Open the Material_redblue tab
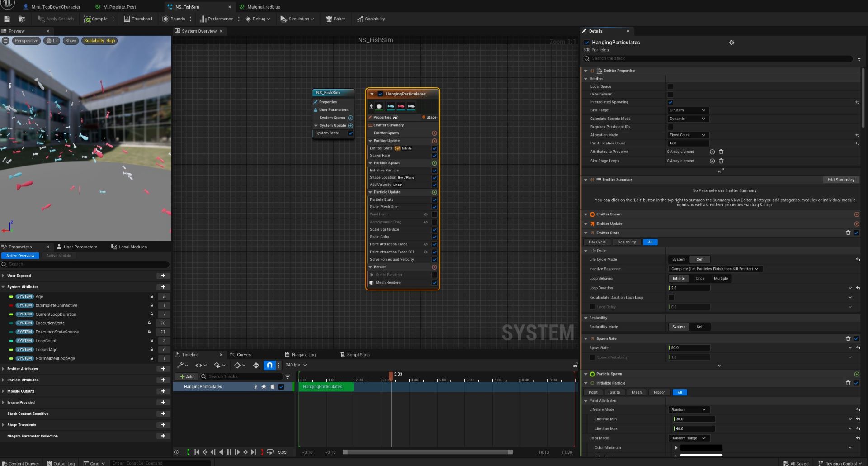The width and height of the screenshot is (868, 466). 263,7
